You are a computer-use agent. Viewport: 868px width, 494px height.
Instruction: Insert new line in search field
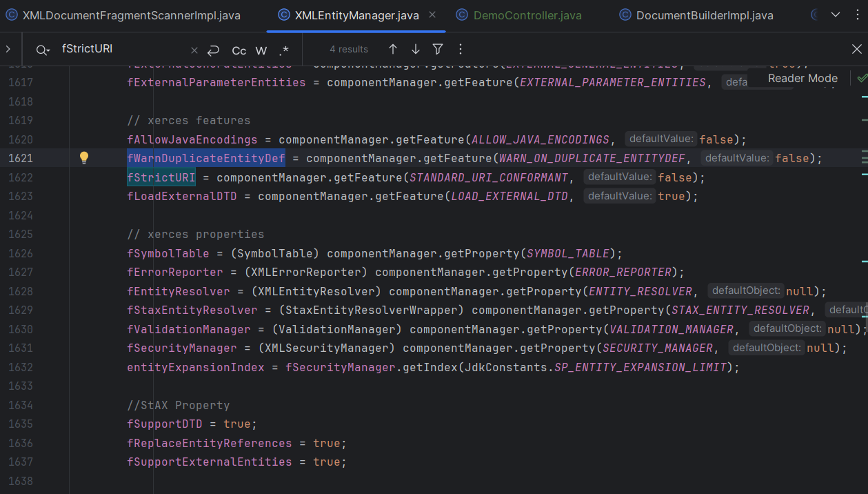coord(213,50)
